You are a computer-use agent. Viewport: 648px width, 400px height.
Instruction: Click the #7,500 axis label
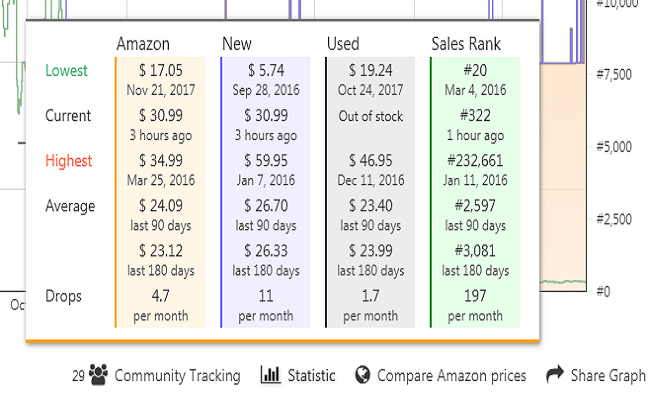tap(612, 74)
